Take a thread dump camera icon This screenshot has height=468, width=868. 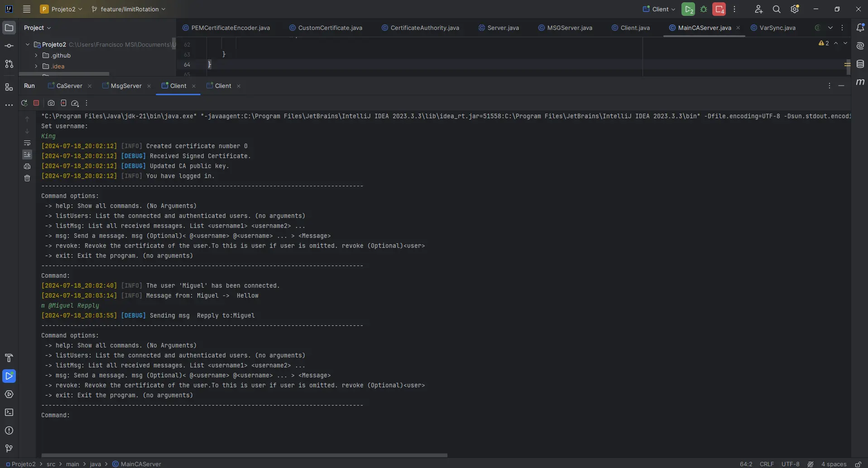click(51, 103)
